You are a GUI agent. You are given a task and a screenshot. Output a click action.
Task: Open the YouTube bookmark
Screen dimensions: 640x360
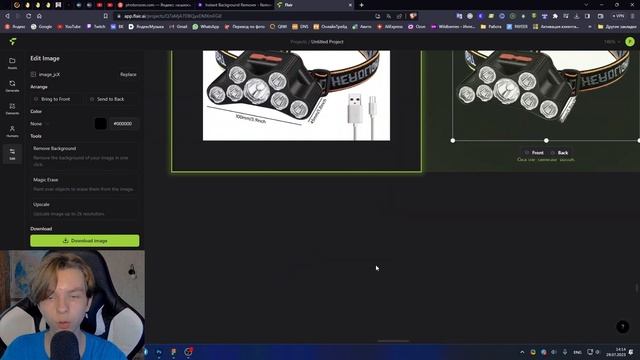(x=69, y=27)
